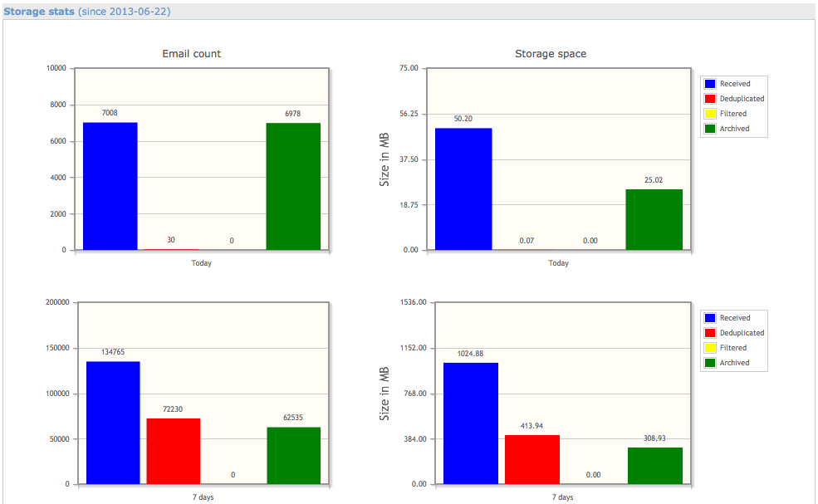Select the green 25.02 MB storage bar
This screenshot has height=504, width=818.
(654, 219)
